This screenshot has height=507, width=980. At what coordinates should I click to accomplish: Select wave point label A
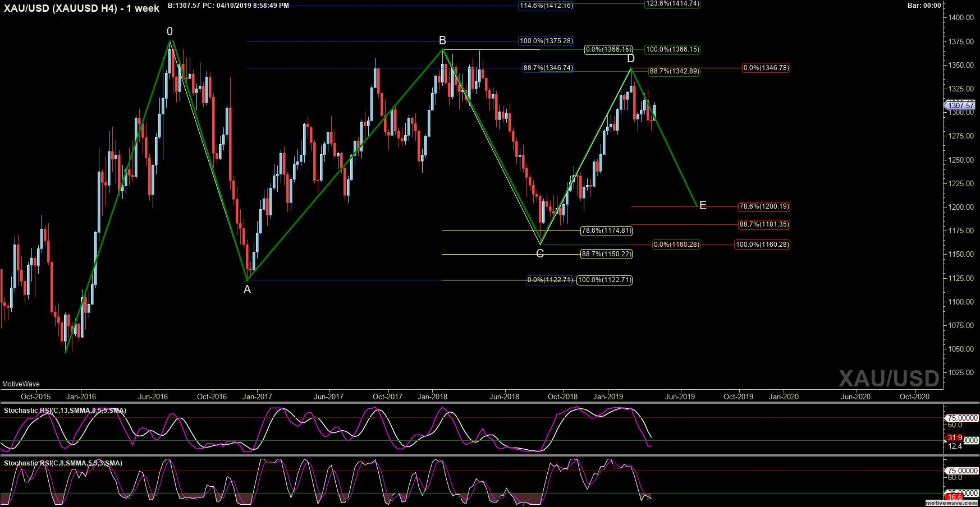(x=247, y=289)
